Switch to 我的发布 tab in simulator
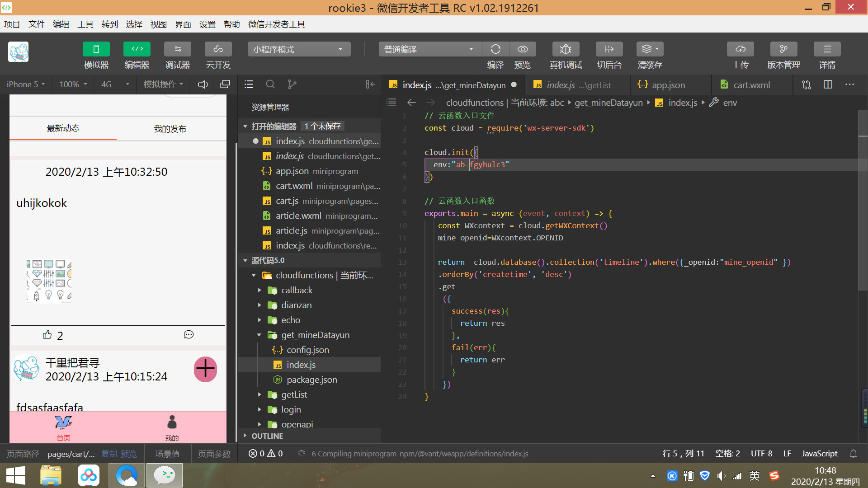This screenshot has width=868, height=488. (x=170, y=129)
